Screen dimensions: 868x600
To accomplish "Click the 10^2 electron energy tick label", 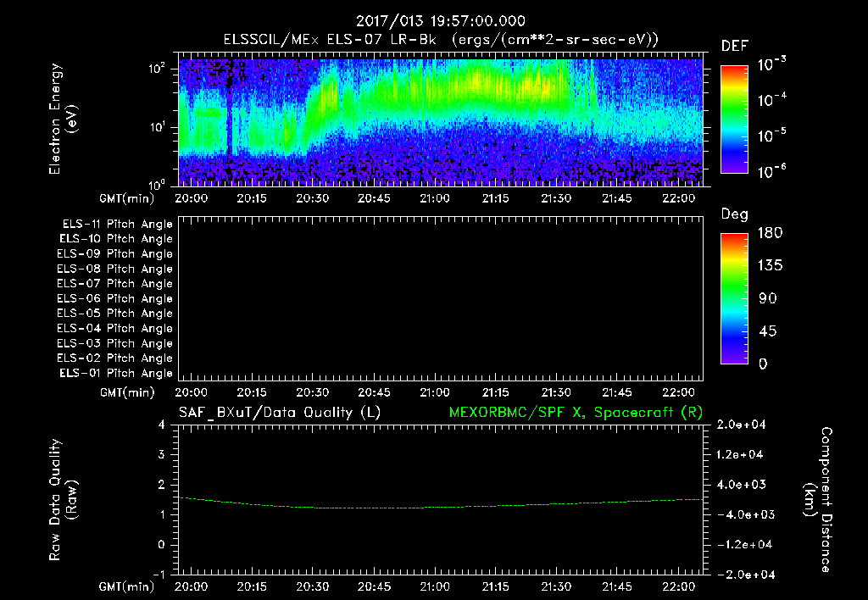I will point(157,69).
